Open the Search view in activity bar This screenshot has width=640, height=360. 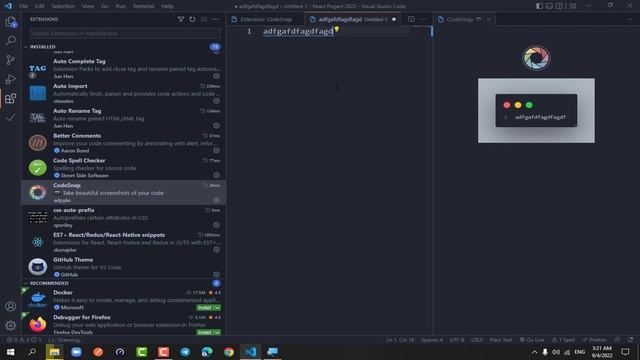[x=11, y=40]
